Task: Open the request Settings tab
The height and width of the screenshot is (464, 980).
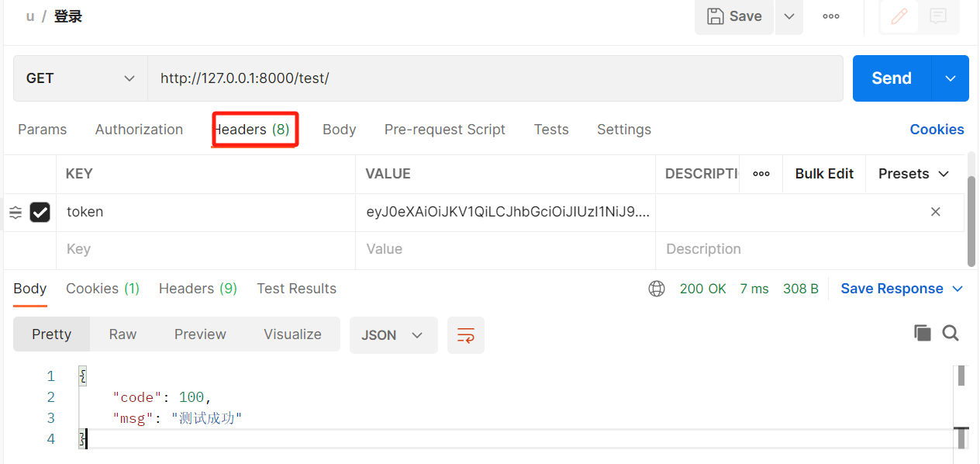Action: coord(624,130)
